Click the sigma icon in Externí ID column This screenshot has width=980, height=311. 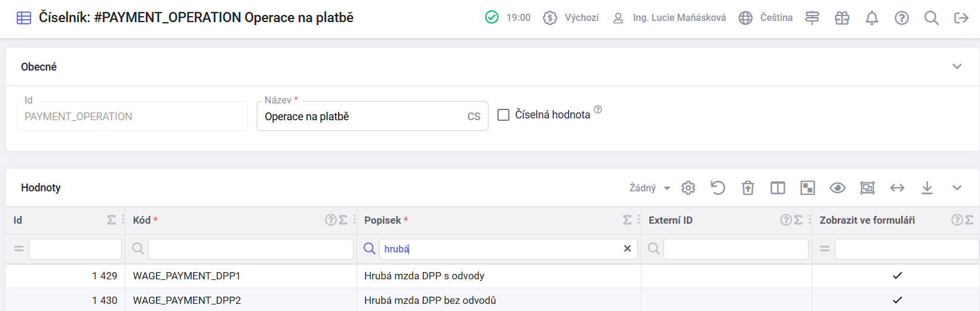point(798,220)
